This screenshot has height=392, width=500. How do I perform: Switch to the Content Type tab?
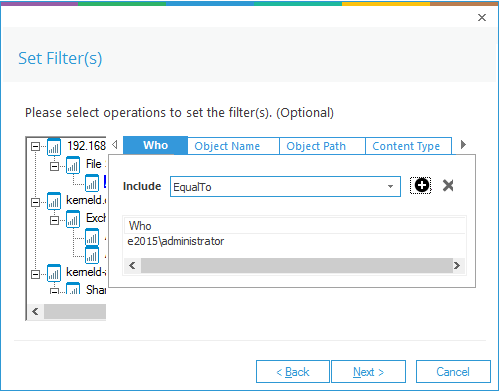click(x=408, y=146)
